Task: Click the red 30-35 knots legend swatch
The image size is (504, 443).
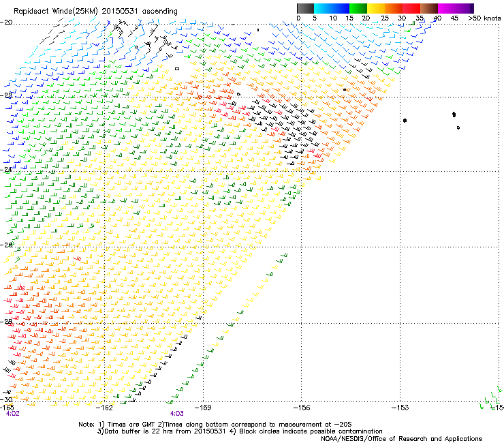Action: [411, 8]
